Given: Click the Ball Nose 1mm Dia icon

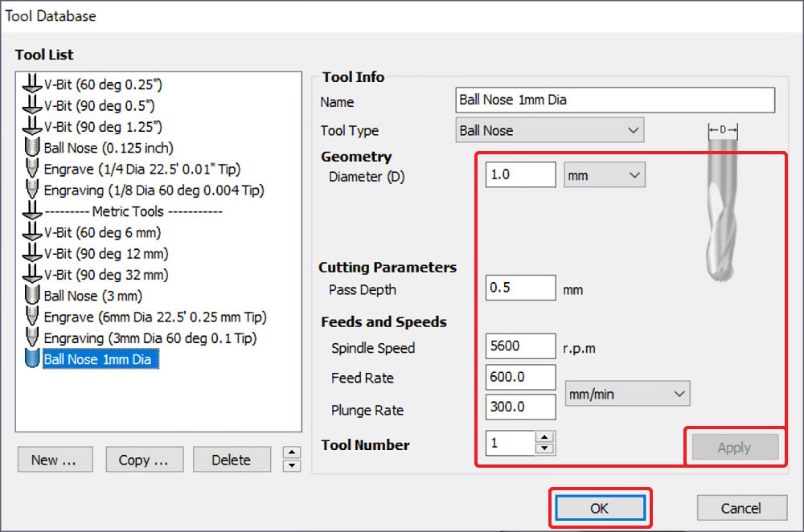Looking at the screenshot, I should click(x=32, y=359).
